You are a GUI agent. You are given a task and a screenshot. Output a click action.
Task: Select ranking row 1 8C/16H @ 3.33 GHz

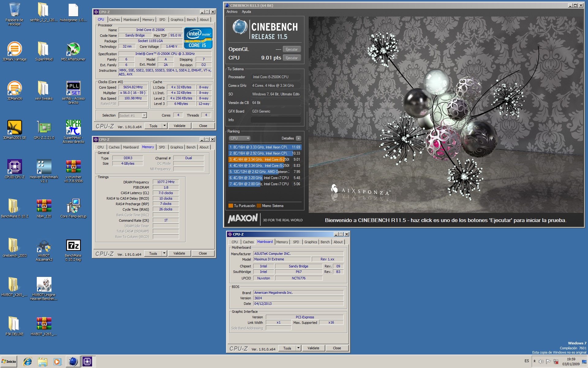click(x=265, y=147)
